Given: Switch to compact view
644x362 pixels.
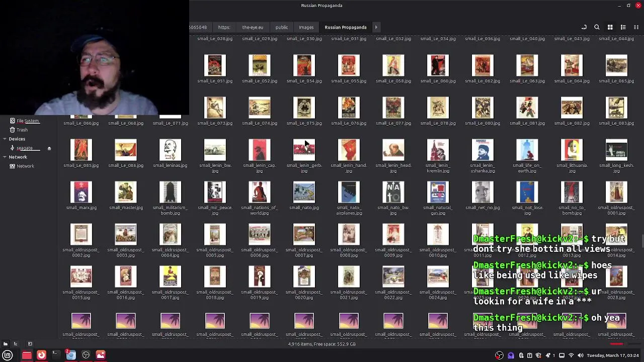Looking at the screenshot, I should (636, 27).
